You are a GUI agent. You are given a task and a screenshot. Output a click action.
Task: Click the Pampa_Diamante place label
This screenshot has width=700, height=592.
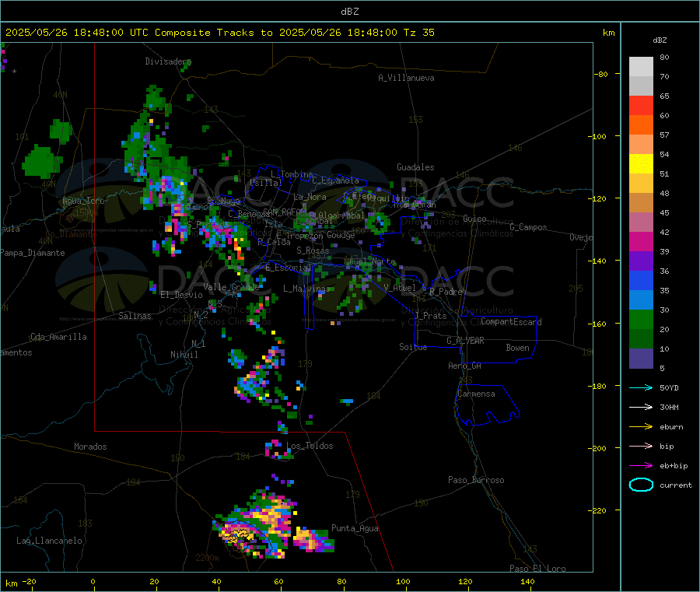click(x=32, y=253)
